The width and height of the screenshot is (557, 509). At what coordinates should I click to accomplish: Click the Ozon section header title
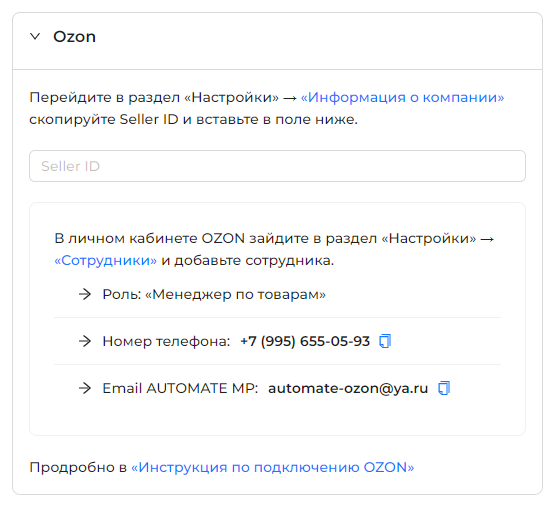pos(74,37)
